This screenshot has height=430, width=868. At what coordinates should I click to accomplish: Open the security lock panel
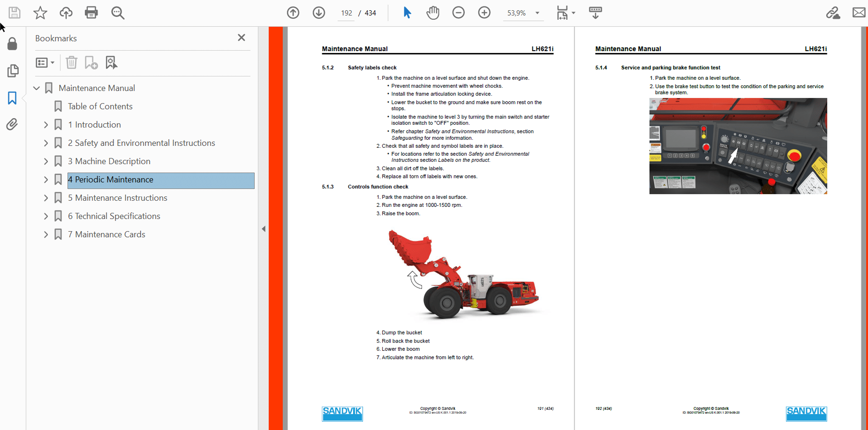tap(13, 44)
